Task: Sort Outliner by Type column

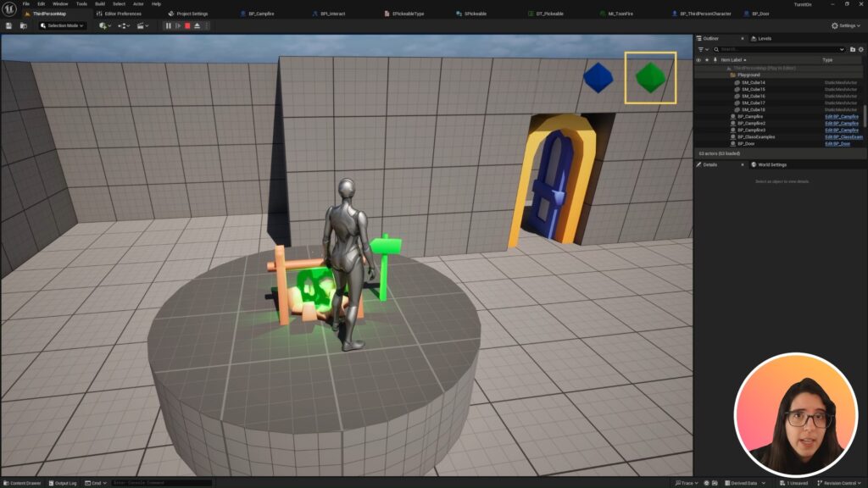Action: (827, 60)
